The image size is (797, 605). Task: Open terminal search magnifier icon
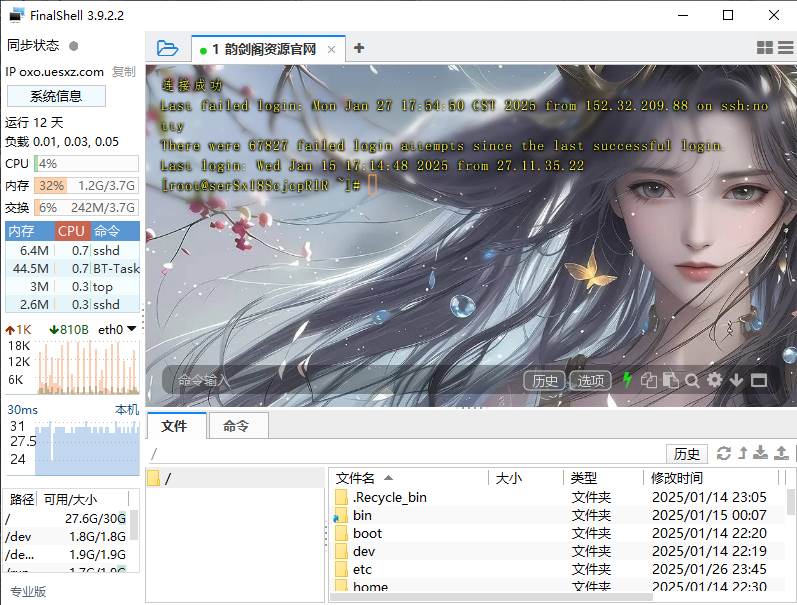tap(692, 380)
